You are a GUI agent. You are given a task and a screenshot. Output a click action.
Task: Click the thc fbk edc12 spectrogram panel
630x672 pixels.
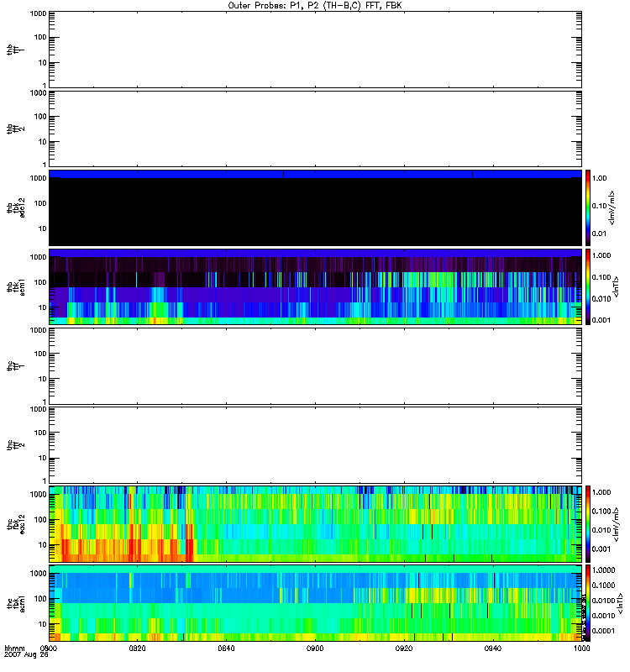coord(315,523)
